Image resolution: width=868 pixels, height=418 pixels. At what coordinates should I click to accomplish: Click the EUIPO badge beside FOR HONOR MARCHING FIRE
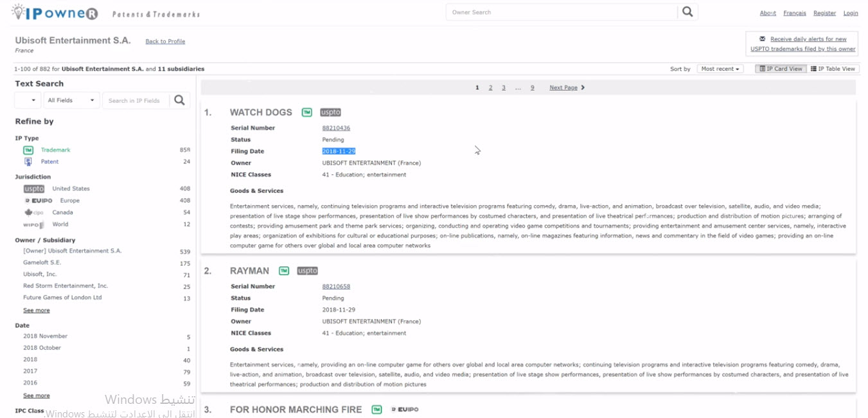(x=405, y=410)
